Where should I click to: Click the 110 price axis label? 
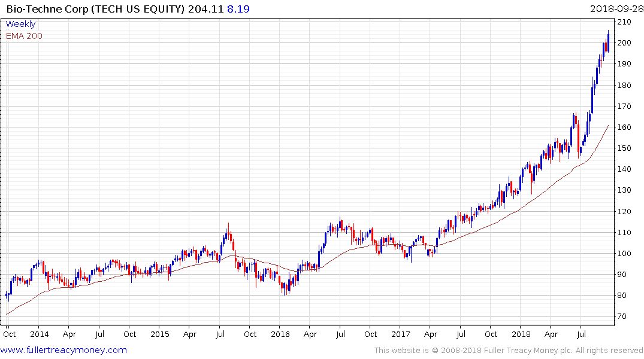pyautogui.click(x=624, y=232)
